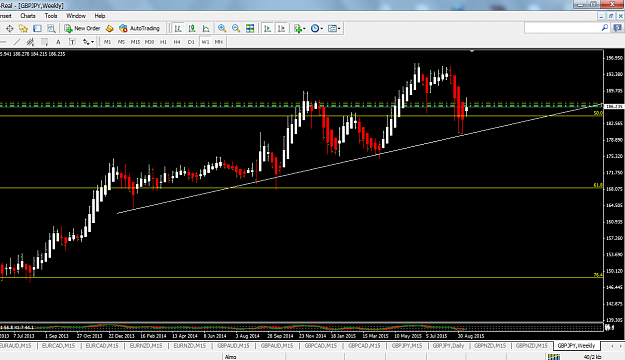Expand the Periods clock dropdown
Image resolution: width=625 pixels, height=360 pixels.
pos(317,28)
